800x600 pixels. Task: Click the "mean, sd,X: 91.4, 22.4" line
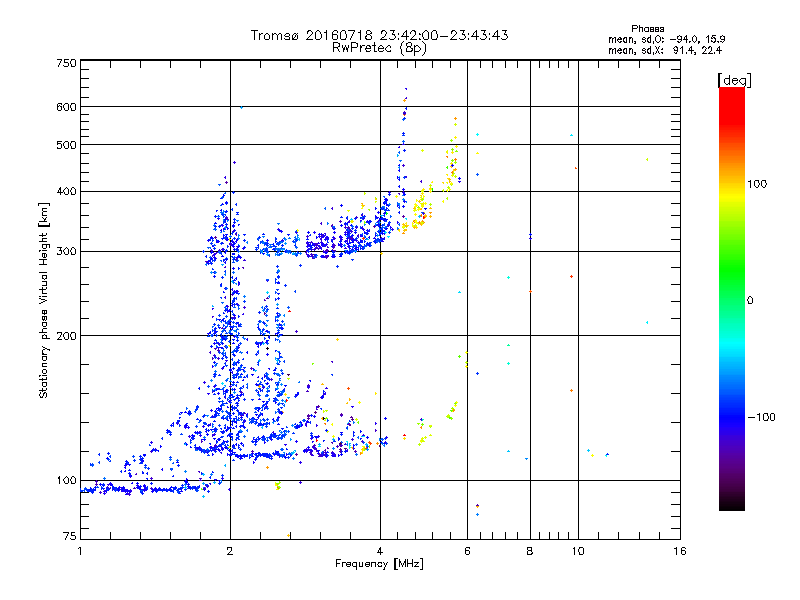[665, 50]
